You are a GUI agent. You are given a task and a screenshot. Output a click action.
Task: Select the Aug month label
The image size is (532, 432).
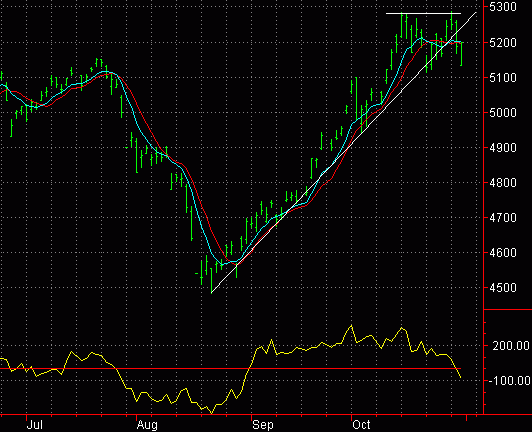click(147, 425)
